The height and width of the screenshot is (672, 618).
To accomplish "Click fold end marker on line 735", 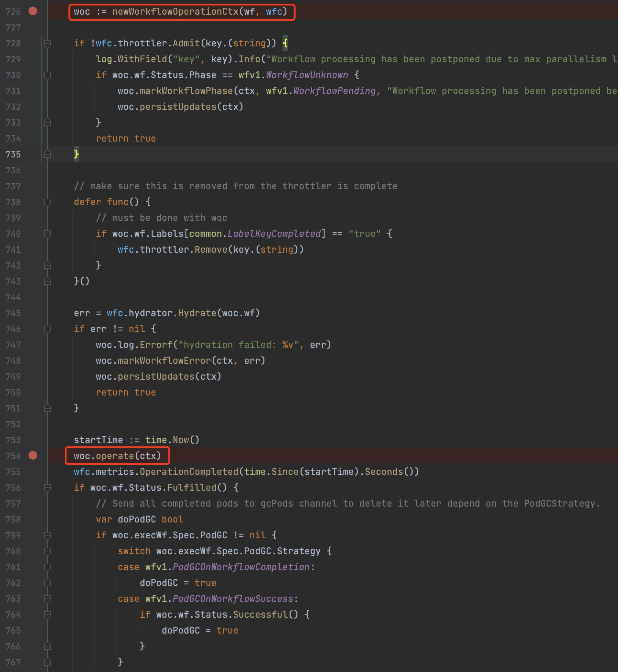I will 48,154.
